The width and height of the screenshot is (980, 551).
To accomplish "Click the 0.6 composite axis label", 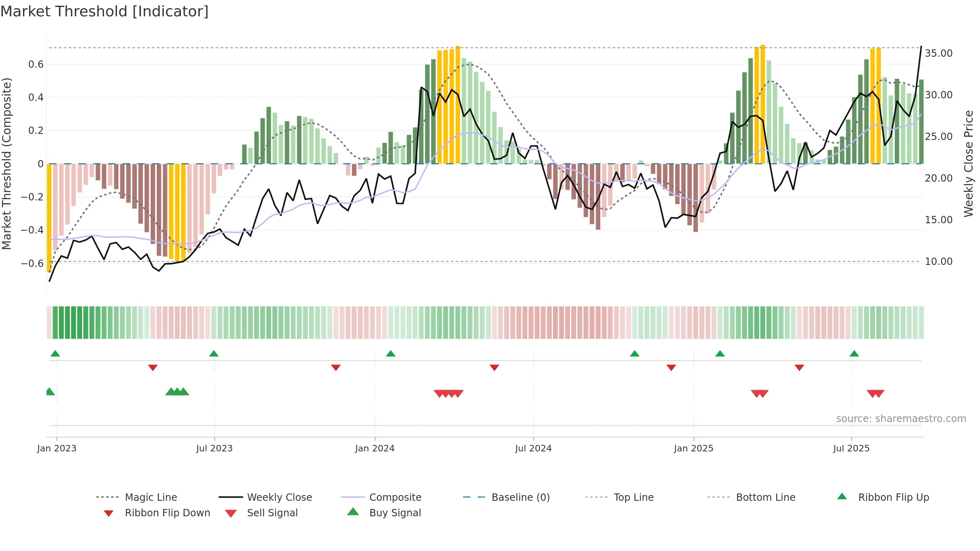I will click(36, 64).
